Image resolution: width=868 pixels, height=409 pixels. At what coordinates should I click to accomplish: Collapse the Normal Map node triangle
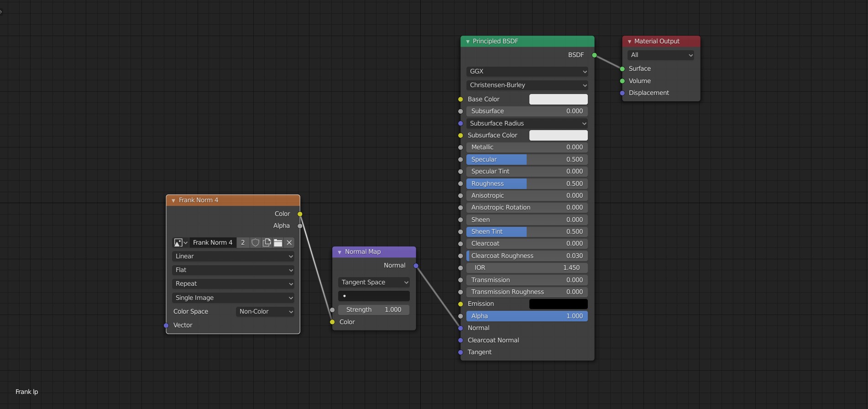pos(340,252)
